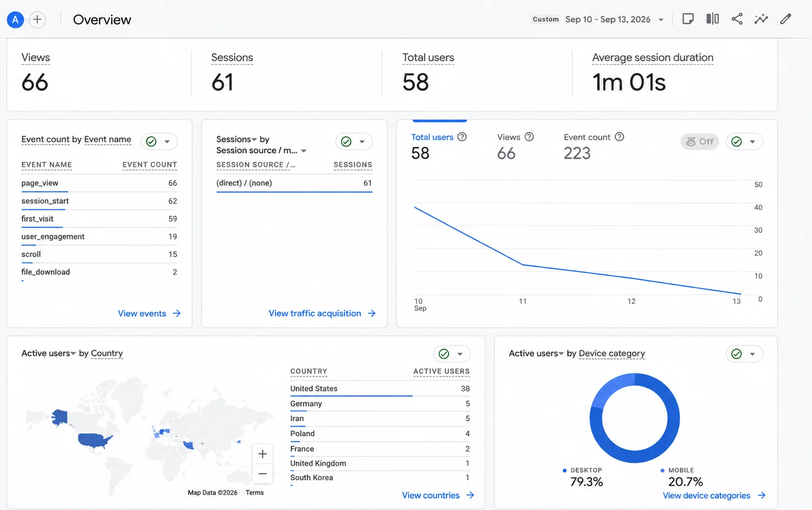Select the Event count chart tab
The height and width of the screenshot is (510, 812).
594,146
